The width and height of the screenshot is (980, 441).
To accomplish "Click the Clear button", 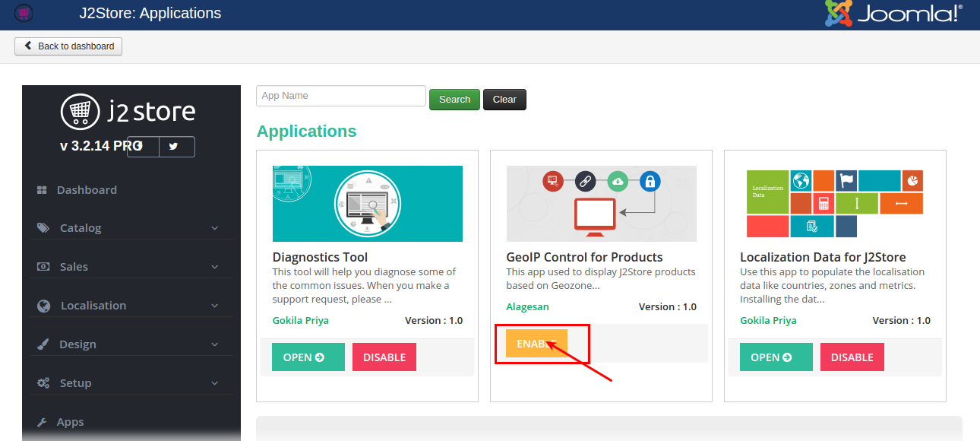I will tap(504, 100).
